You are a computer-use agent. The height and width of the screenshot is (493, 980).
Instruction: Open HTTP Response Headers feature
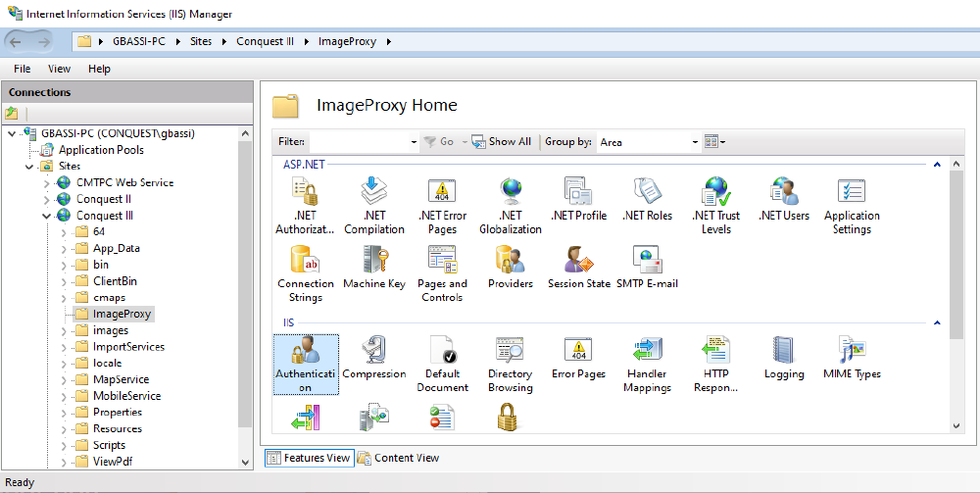coord(715,365)
